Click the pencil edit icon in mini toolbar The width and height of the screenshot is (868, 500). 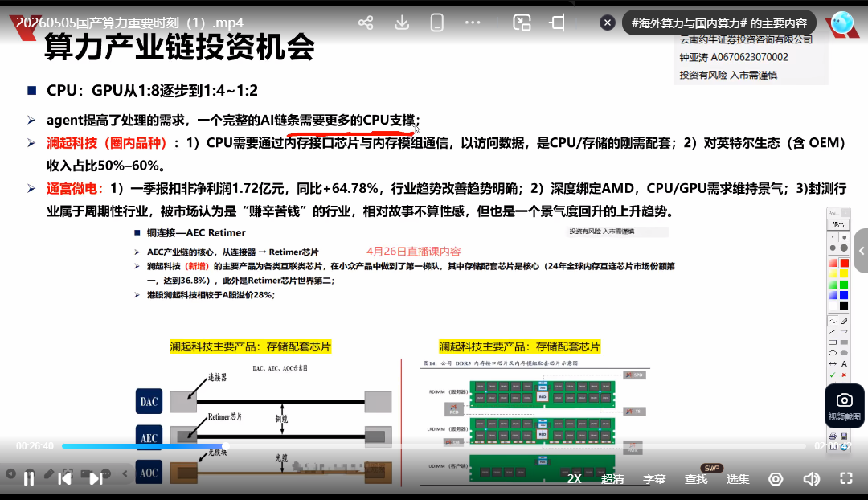tap(49, 473)
